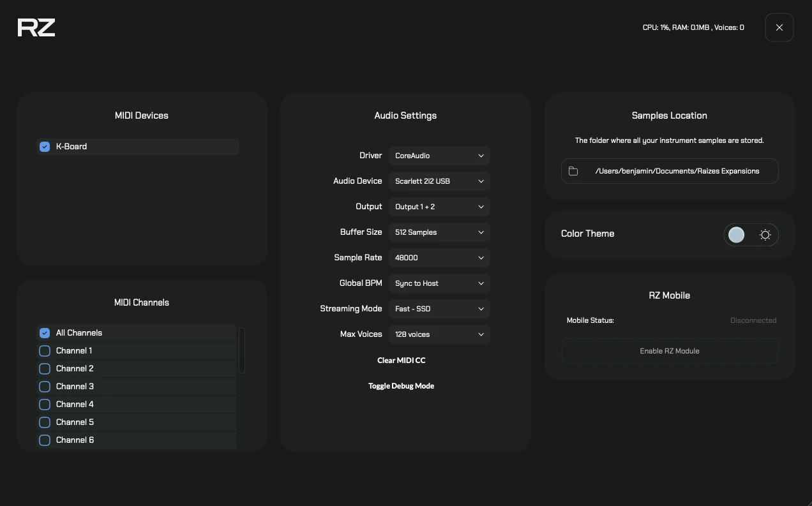Open the Max Voices dropdown
Image resolution: width=812 pixels, height=506 pixels.
coord(439,334)
